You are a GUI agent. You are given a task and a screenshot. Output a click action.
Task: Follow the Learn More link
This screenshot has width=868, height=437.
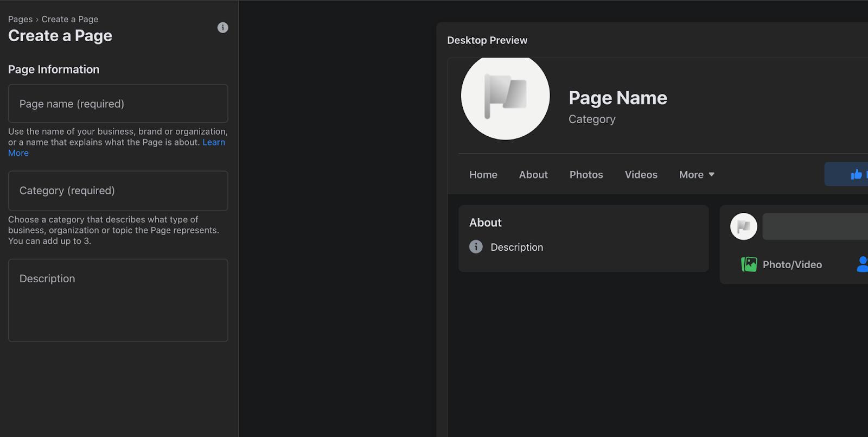pos(214,142)
